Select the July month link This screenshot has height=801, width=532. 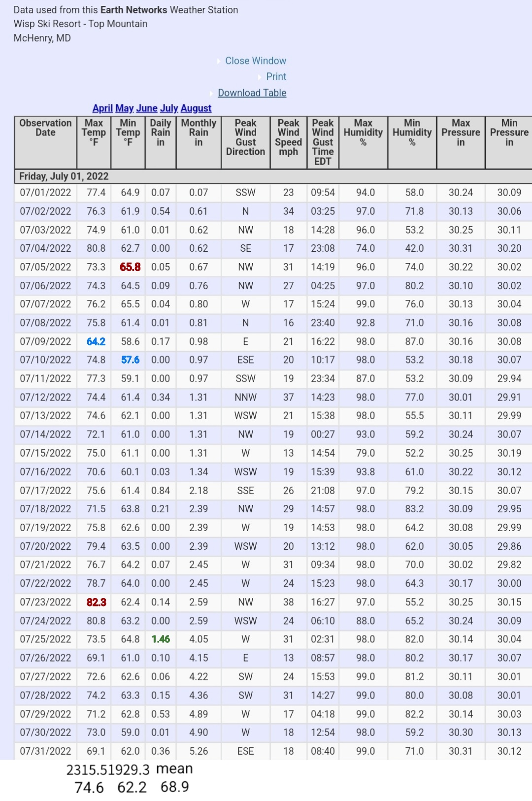169,108
